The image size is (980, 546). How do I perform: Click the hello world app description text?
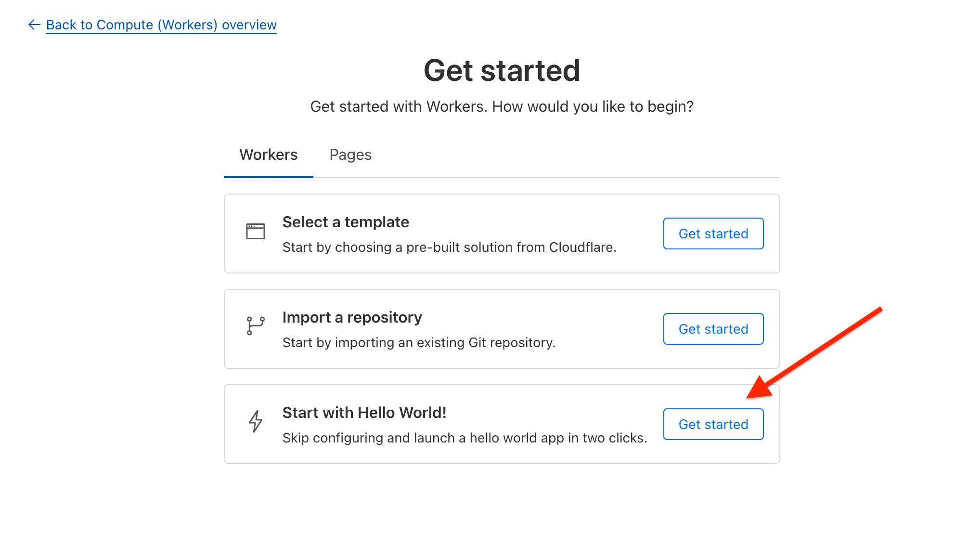coord(464,438)
